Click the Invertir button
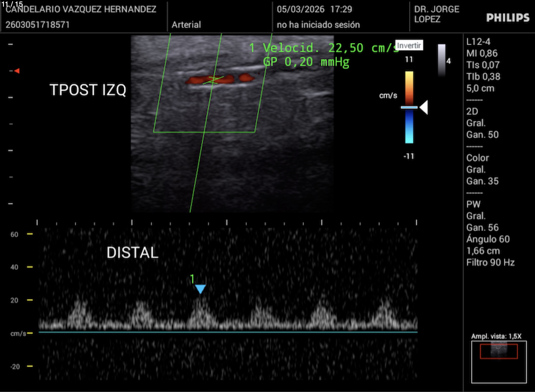The image size is (535, 392). coord(409,46)
